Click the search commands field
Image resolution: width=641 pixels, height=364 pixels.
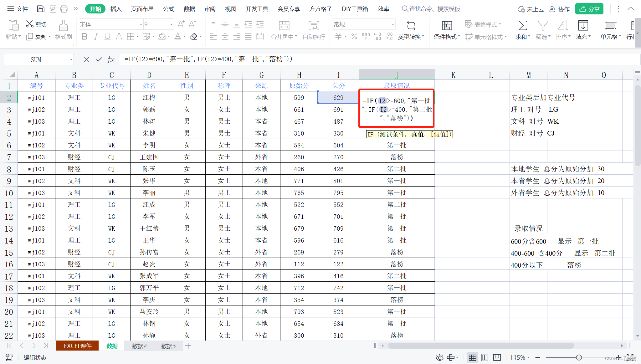(x=432, y=9)
